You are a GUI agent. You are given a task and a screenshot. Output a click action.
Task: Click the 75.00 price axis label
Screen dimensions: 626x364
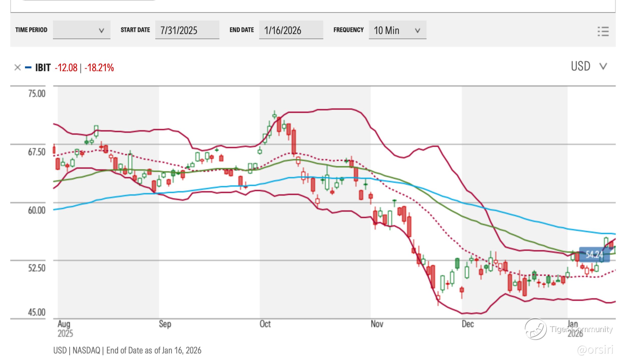pos(37,94)
